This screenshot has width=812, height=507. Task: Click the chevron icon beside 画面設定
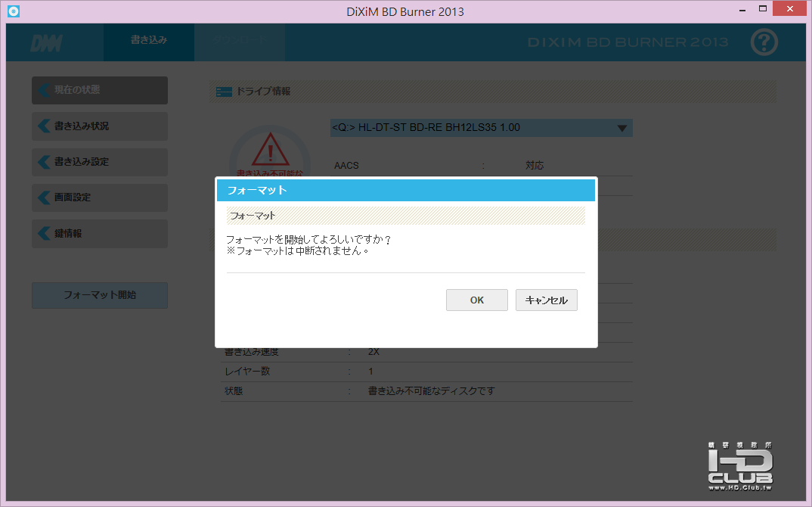coord(44,198)
